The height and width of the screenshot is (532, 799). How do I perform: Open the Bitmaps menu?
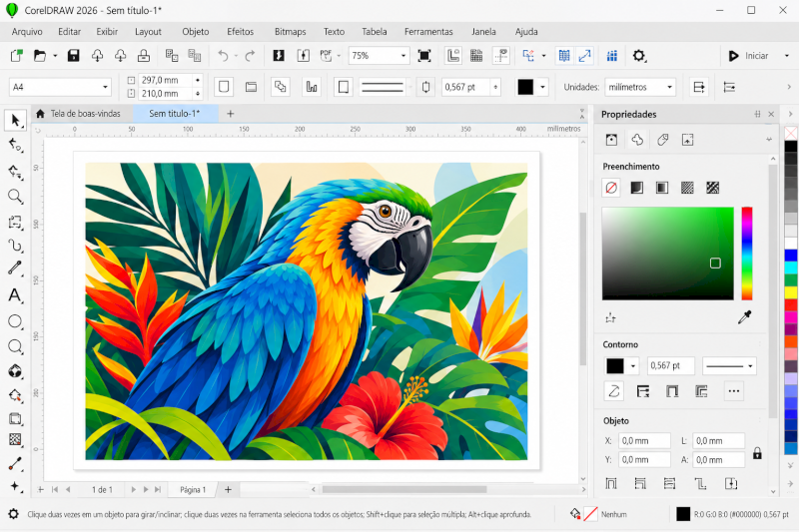pyautogui.click(x=290, y=32)
